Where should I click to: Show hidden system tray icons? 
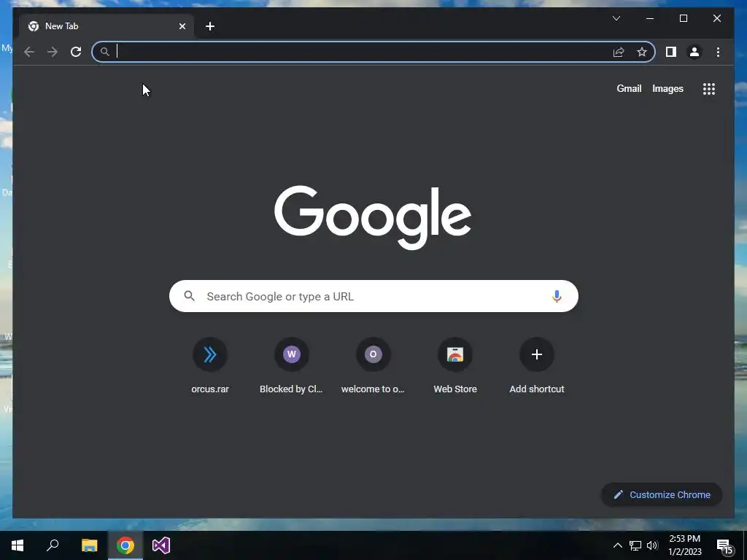[x=617, y=545]
